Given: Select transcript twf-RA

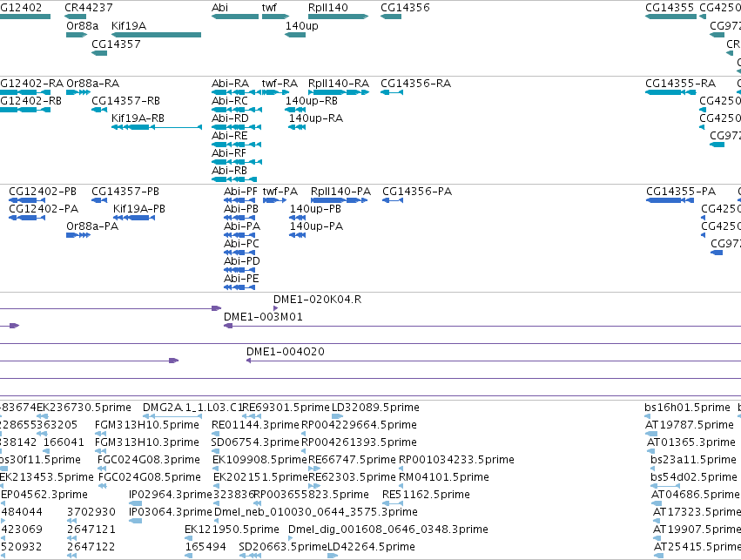Looking at the screenshot, I should [280, 84].
